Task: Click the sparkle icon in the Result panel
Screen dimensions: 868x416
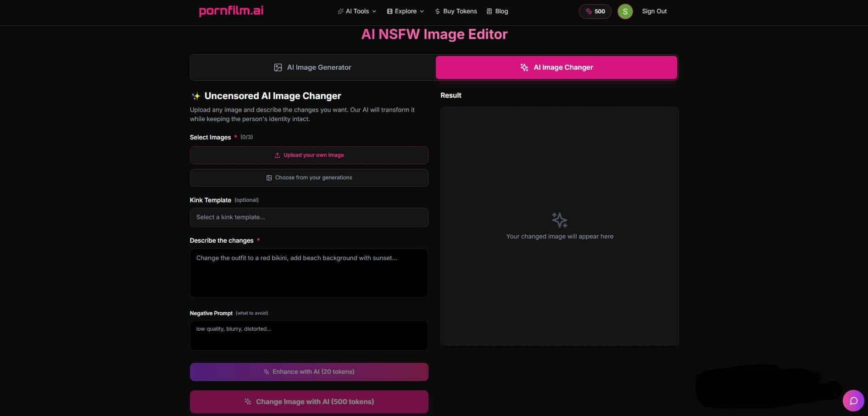Action: (x=560, y=220)
